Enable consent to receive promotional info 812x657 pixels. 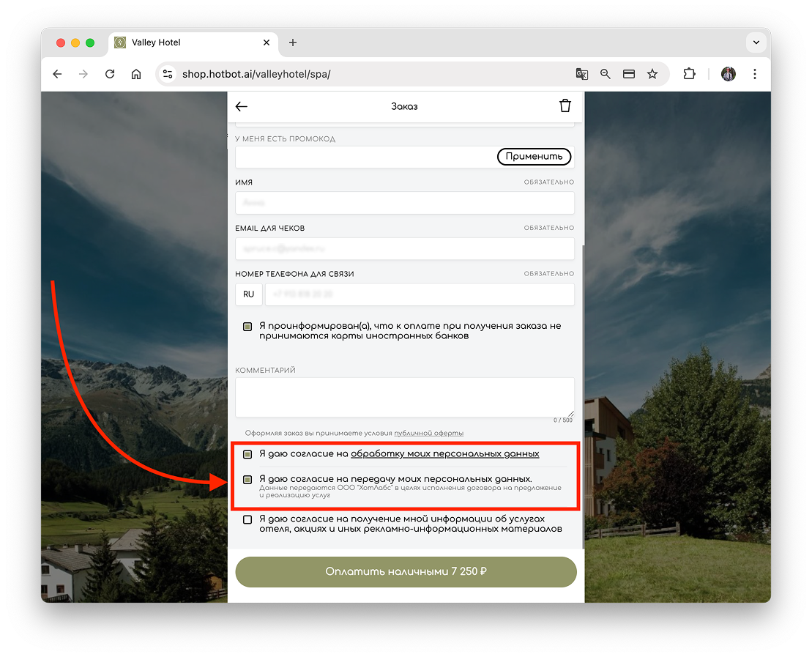point(247,520)
